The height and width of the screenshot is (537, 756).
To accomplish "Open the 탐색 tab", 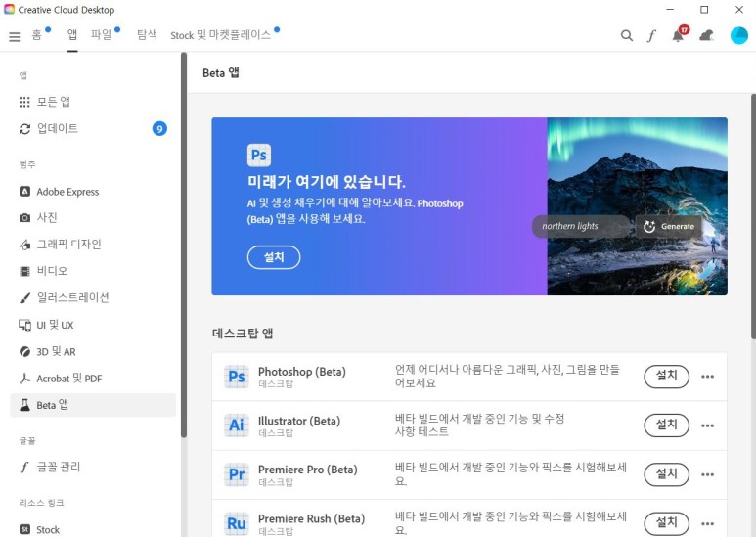I will (x=147, y=34).
